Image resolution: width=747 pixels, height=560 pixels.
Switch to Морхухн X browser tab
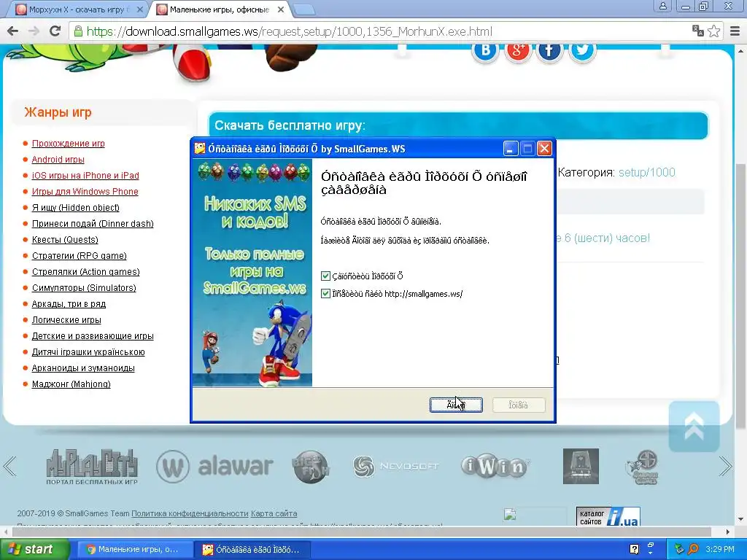[79, 9]
